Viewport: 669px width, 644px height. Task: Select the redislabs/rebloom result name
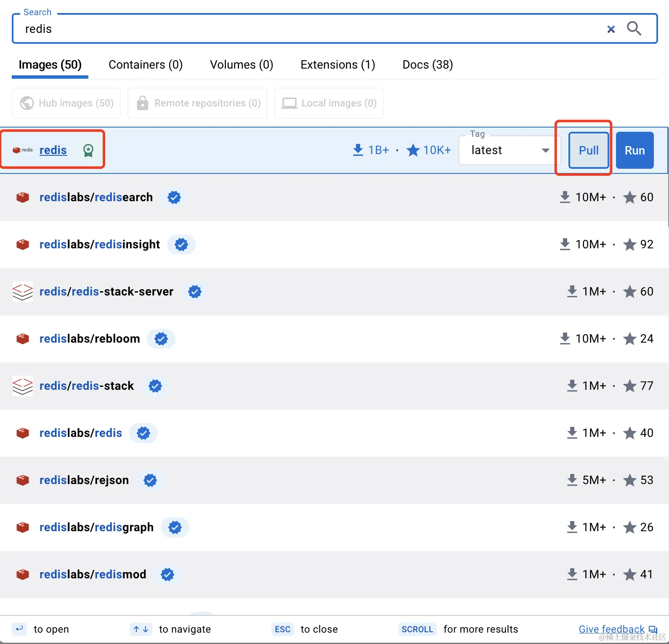pos(90,338)
